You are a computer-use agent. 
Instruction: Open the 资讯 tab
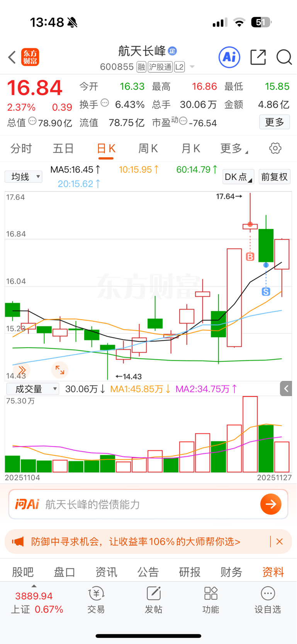(106, 572)
